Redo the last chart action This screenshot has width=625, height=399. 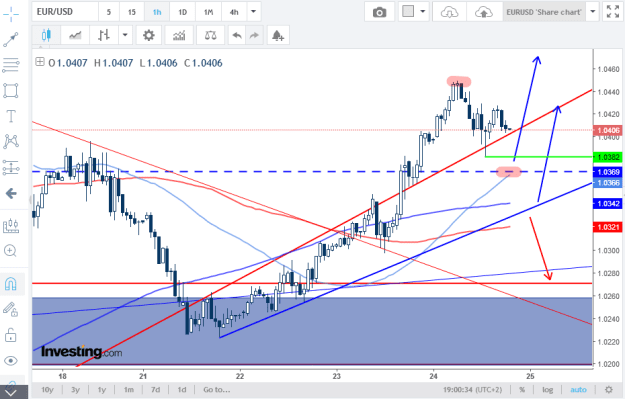[x=254, y=35]
